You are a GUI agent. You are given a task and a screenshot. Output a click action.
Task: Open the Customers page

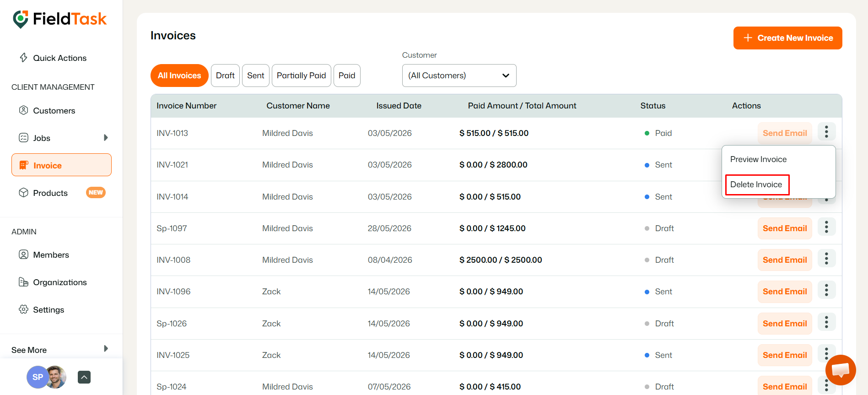[54, 111]
